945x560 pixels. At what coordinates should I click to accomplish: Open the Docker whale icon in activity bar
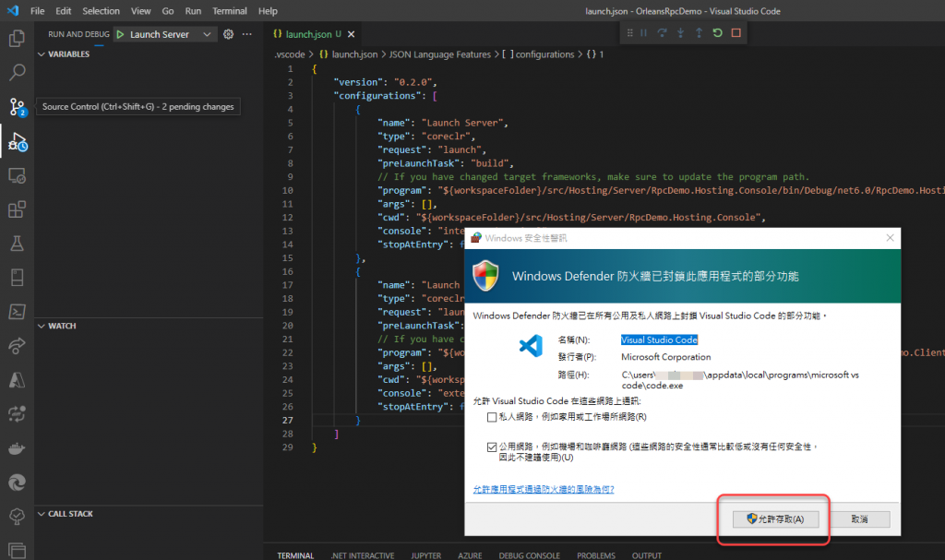17,448
